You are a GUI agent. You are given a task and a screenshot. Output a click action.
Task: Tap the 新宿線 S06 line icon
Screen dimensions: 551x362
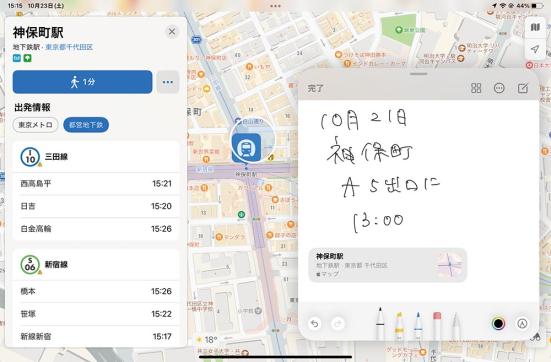(x=30, y=265)
